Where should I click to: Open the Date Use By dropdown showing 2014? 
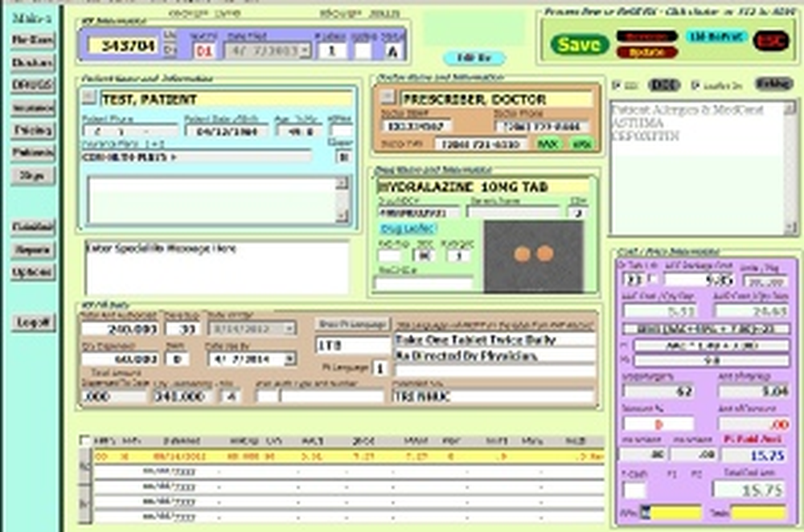[289, 359]
